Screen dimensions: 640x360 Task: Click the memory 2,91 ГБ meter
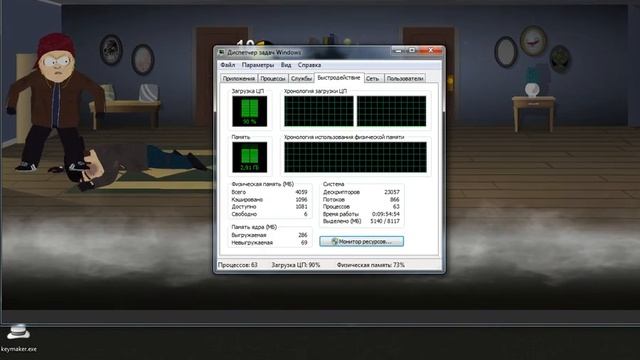tap(249, 157)
